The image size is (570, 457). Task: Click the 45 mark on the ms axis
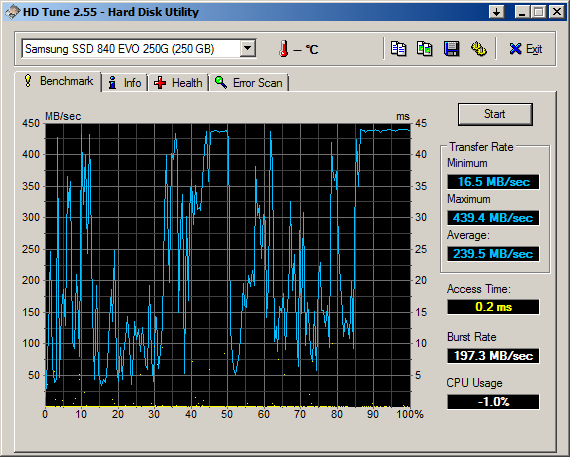click(x=421, y=123)
